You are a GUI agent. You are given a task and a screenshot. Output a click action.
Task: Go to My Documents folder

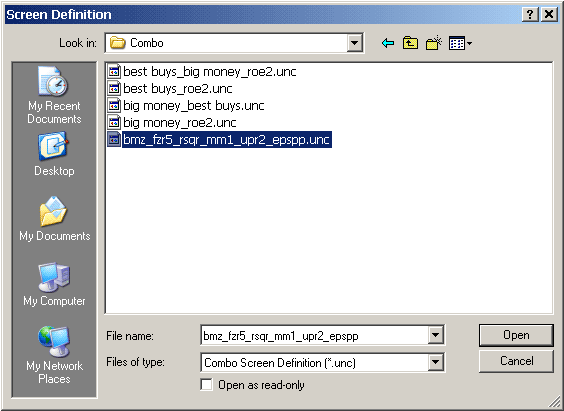[54, 219]
